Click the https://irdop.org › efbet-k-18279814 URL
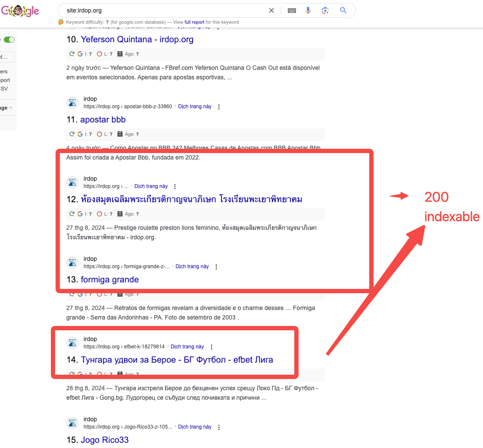The height and width of the screenshot is (448, 483). click(124, 347)
